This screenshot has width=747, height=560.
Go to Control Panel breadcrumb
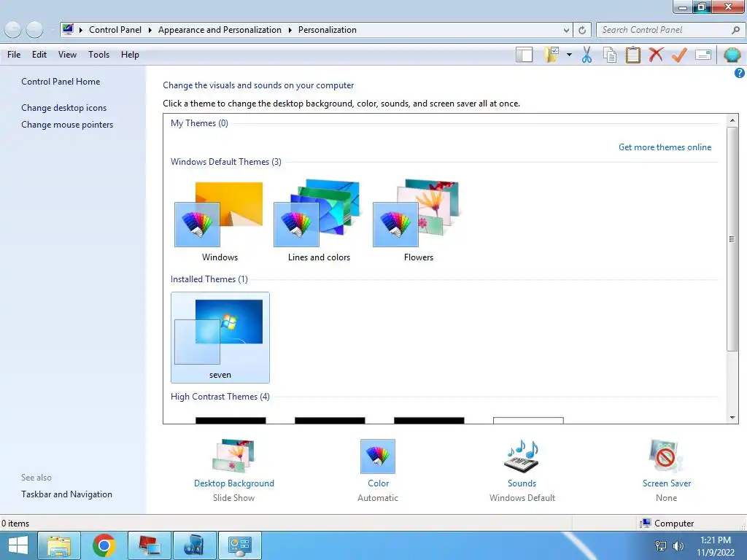pos(115,29)
